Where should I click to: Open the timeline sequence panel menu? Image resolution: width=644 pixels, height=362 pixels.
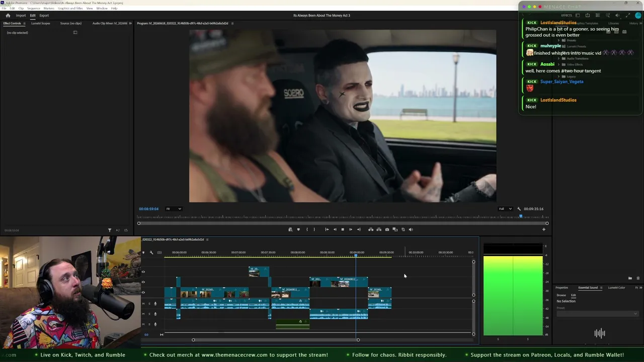[207, 240]
